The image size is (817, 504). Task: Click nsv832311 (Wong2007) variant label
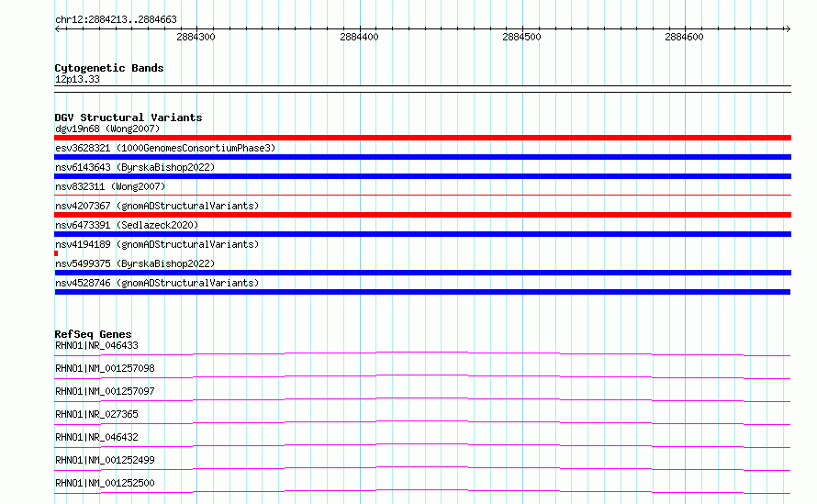110,186
